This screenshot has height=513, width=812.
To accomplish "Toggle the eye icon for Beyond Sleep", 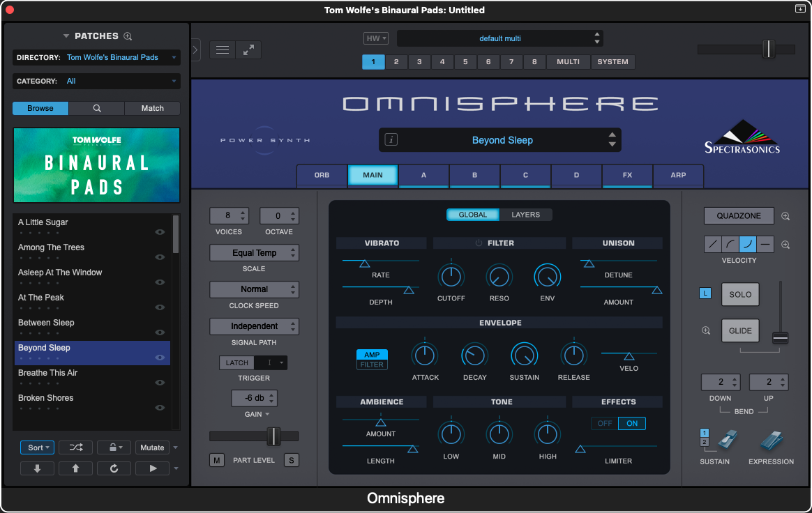I will pyautogui.click(x=160, y=358).
